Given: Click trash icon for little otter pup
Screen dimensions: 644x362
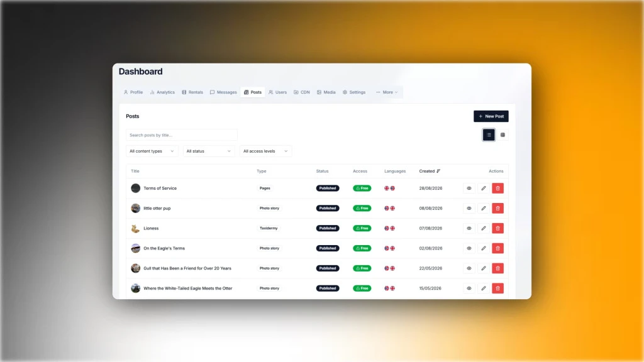Looking at the screenshot, I should [497, 208].
